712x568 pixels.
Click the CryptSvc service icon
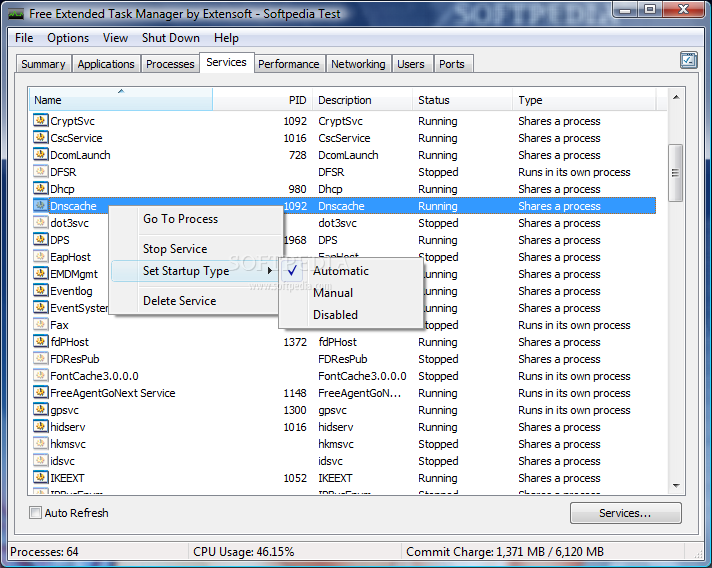pyautogui.click(x=40, y=121)
